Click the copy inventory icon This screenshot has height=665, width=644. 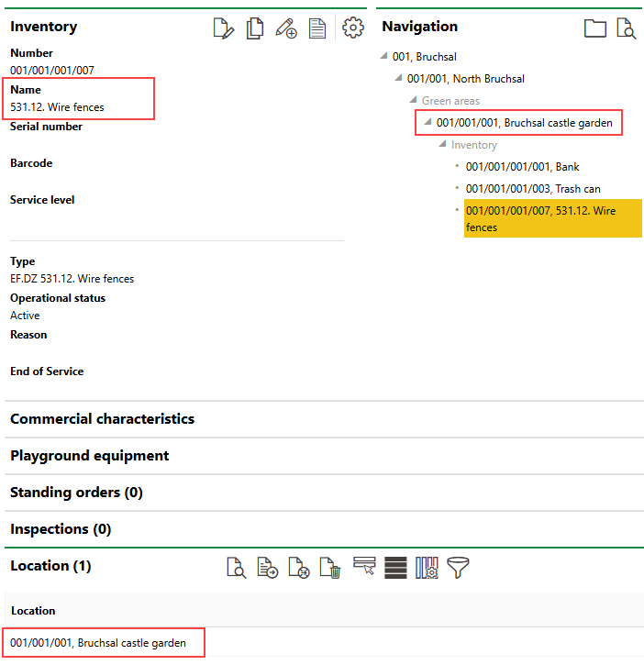click(x=255, y=28)
